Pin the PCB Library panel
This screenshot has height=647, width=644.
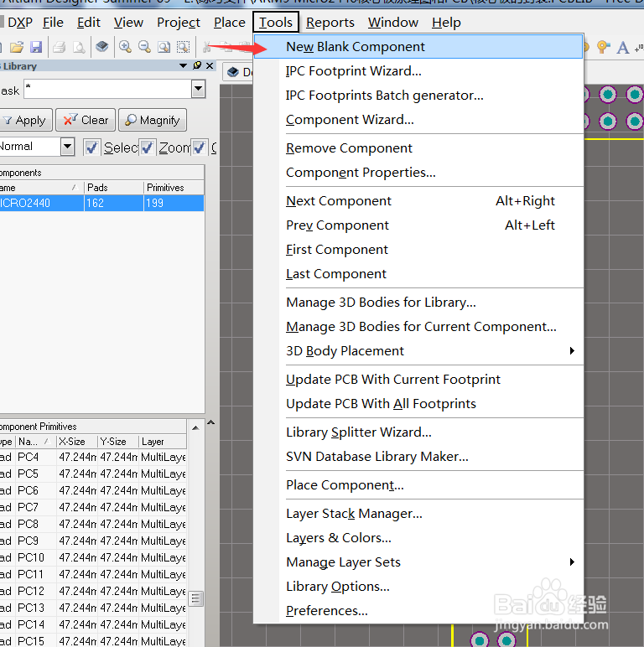click(x=197, y=65)
